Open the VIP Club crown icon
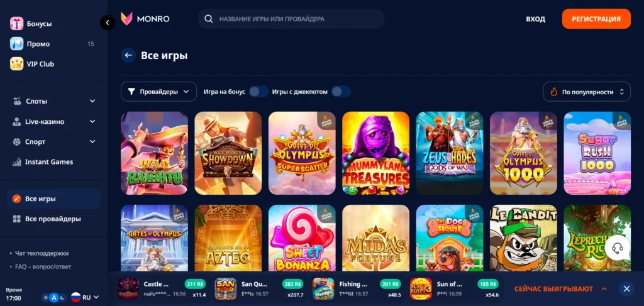 17,64
